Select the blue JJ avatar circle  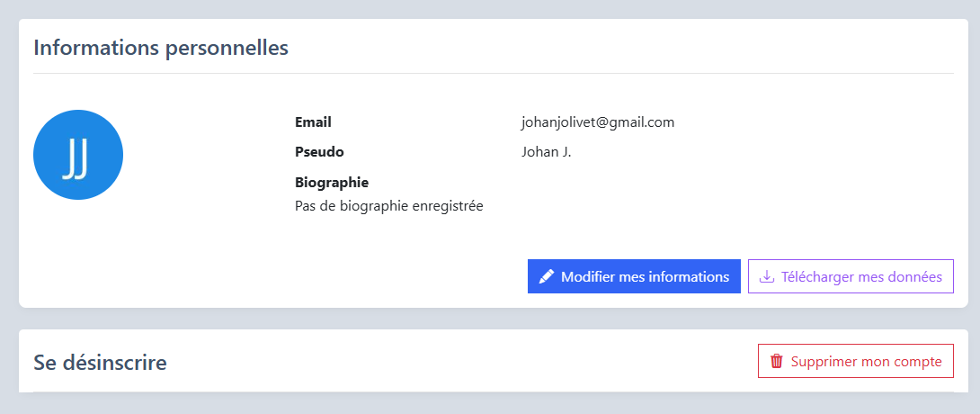click(78, 155)
